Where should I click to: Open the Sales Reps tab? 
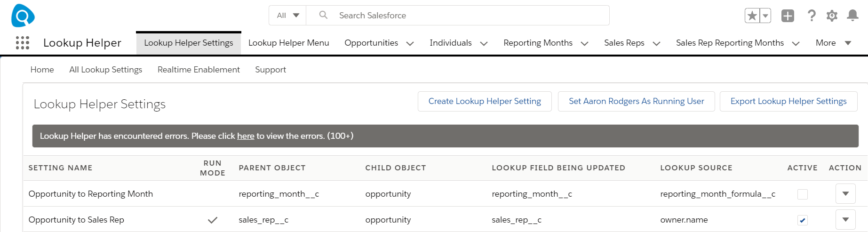[x=624, y=43]
